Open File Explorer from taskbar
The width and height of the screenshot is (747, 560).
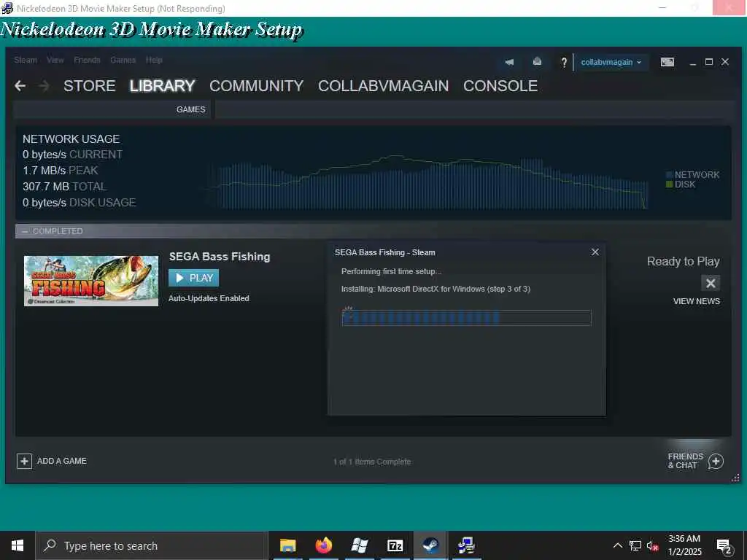pyautogui.click(x=287, y=545)
